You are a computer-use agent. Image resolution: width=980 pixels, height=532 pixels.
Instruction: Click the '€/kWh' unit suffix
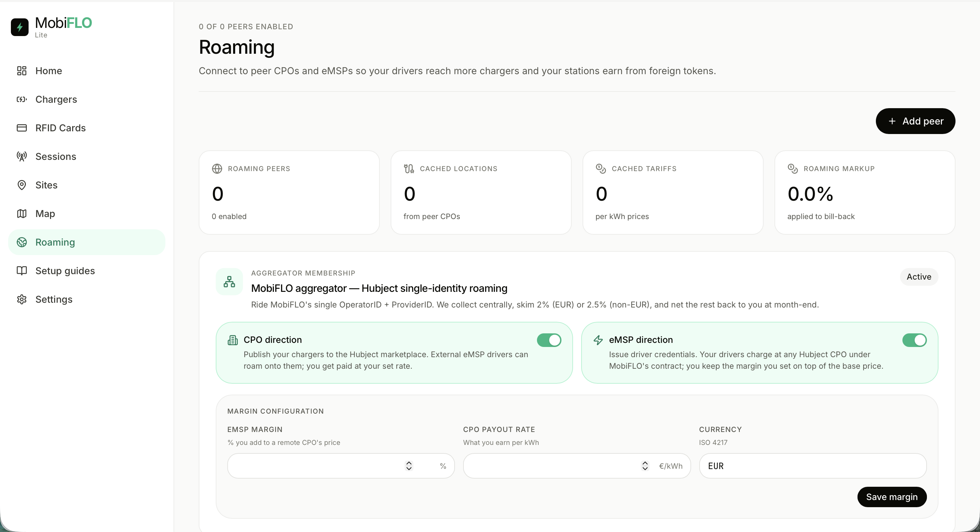point(671,466)
